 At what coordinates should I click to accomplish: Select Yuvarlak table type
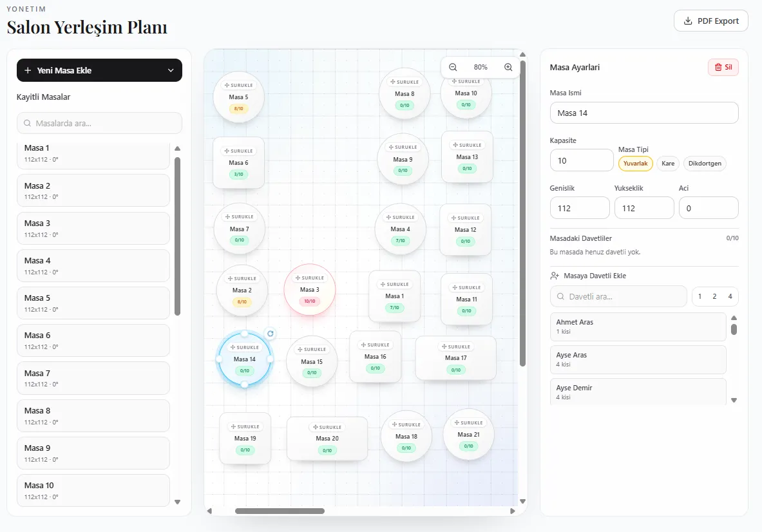[635, 164]
